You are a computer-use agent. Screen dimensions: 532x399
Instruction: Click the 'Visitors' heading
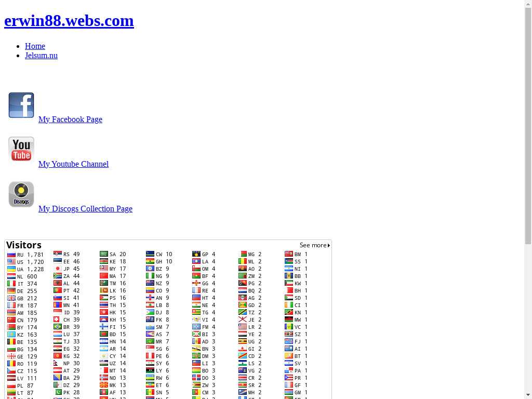24,245
